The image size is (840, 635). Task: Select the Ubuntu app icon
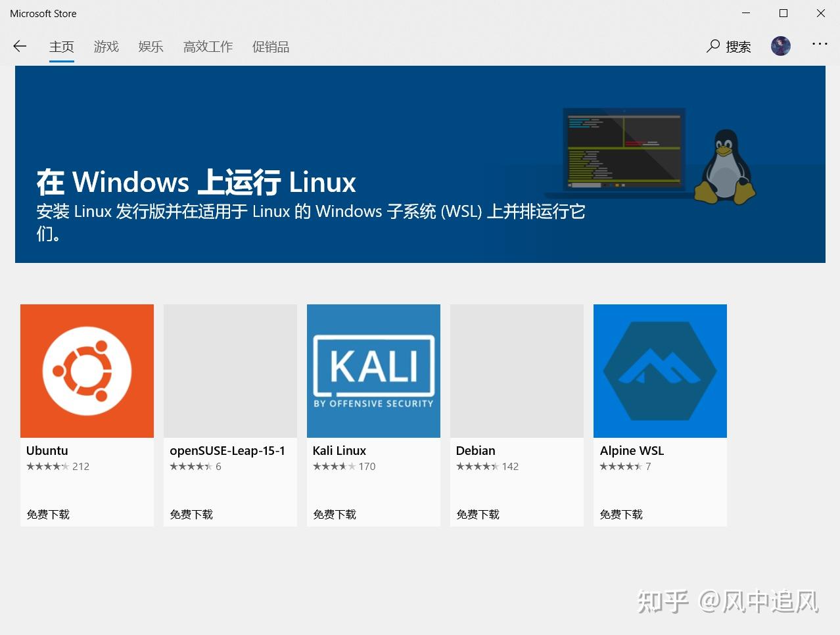tap(87, 371)
